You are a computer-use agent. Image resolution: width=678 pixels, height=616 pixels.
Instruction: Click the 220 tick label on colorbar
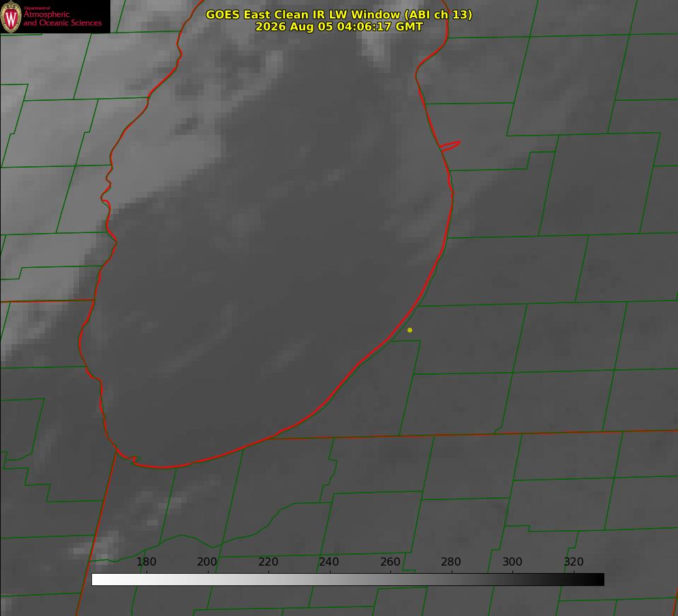tap(268, 561)
